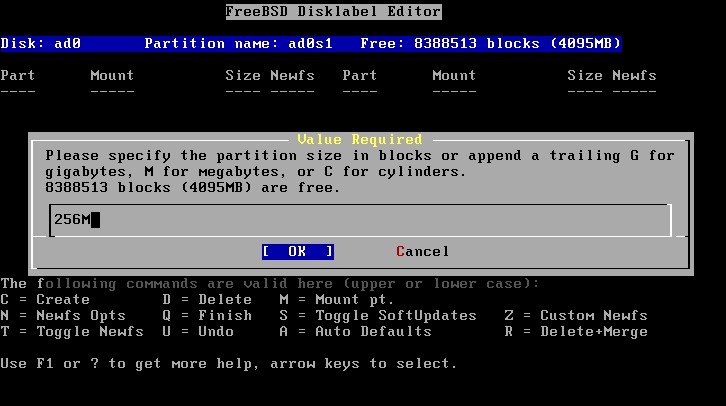Select the 'Q = Finish' command text
The width and height of the screenshot is (726, 406).
click(207, 316)
